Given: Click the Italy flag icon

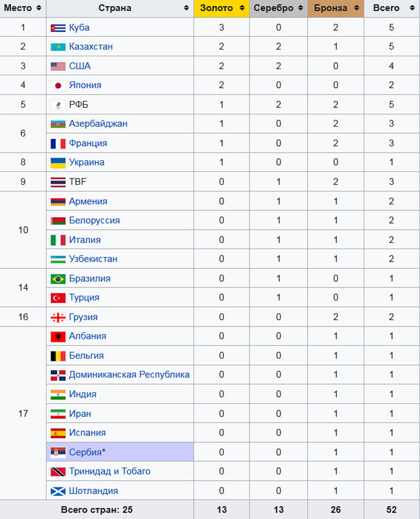Looking at the screenshot, I should tap(58, 240).
